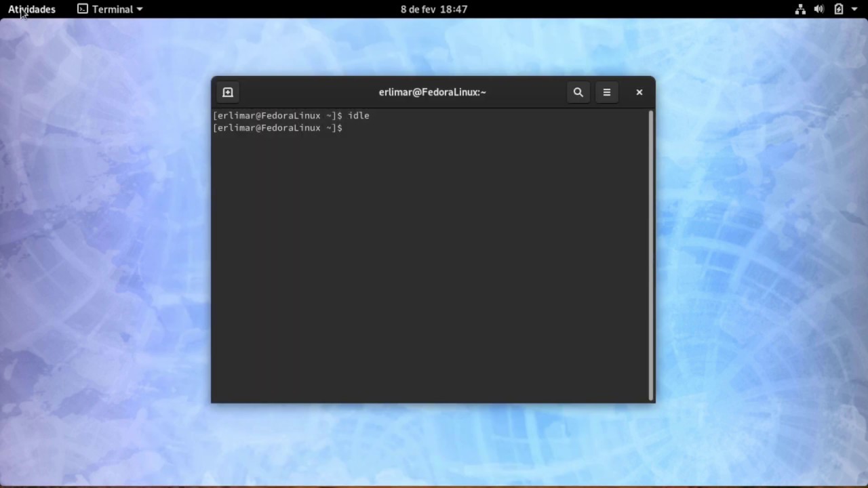Screen dimensions: 868x488
Task: Click the volume speaker icon
Action: click(x=819, y=9)
